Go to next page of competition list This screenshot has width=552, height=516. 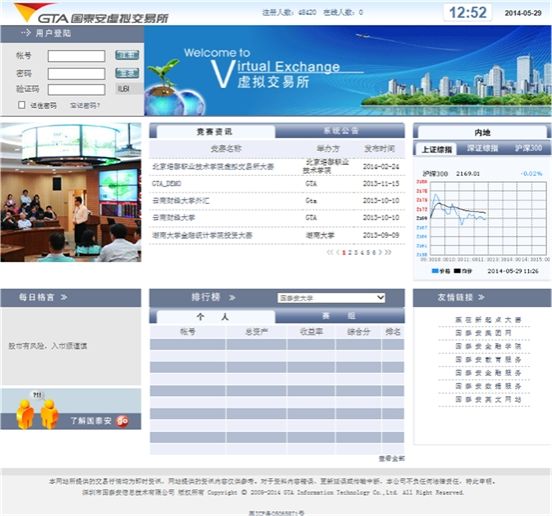click(x=380, y=252)
